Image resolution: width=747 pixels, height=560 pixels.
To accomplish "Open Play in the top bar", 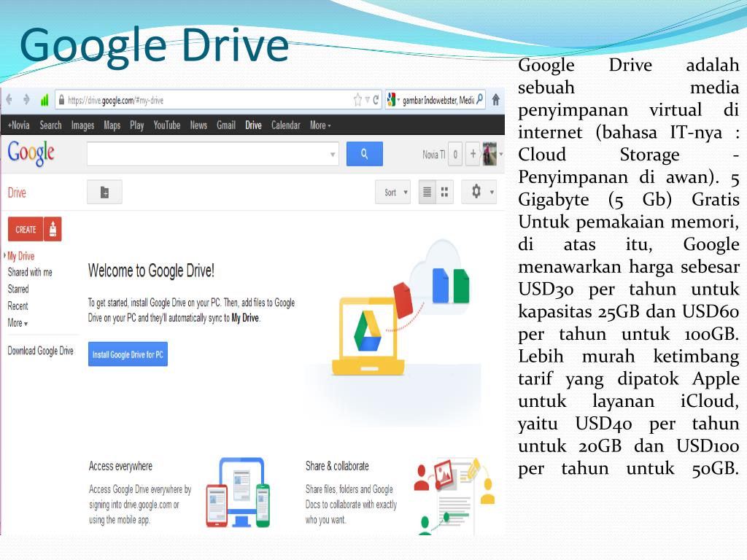I will pos(136,125).
